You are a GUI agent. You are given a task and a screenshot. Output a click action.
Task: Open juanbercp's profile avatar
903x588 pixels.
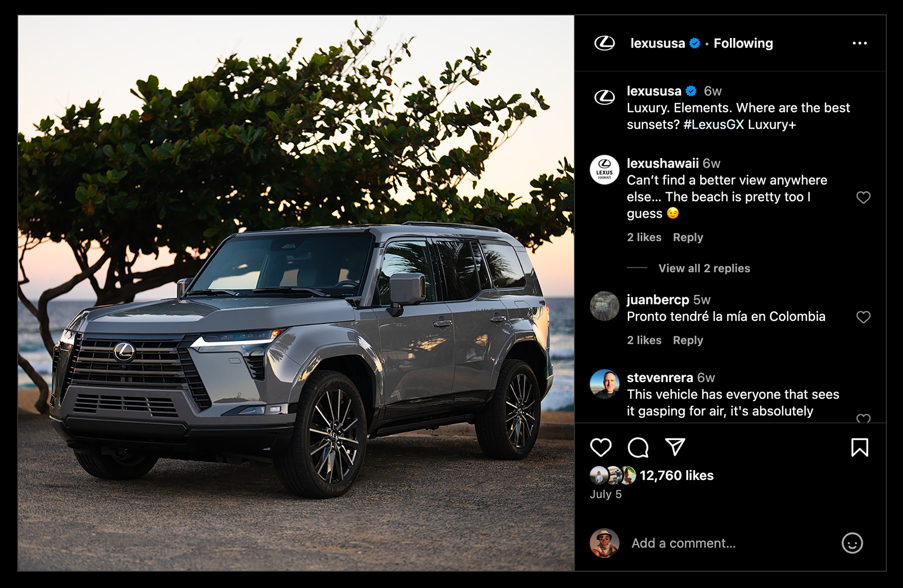pos(604,306)
